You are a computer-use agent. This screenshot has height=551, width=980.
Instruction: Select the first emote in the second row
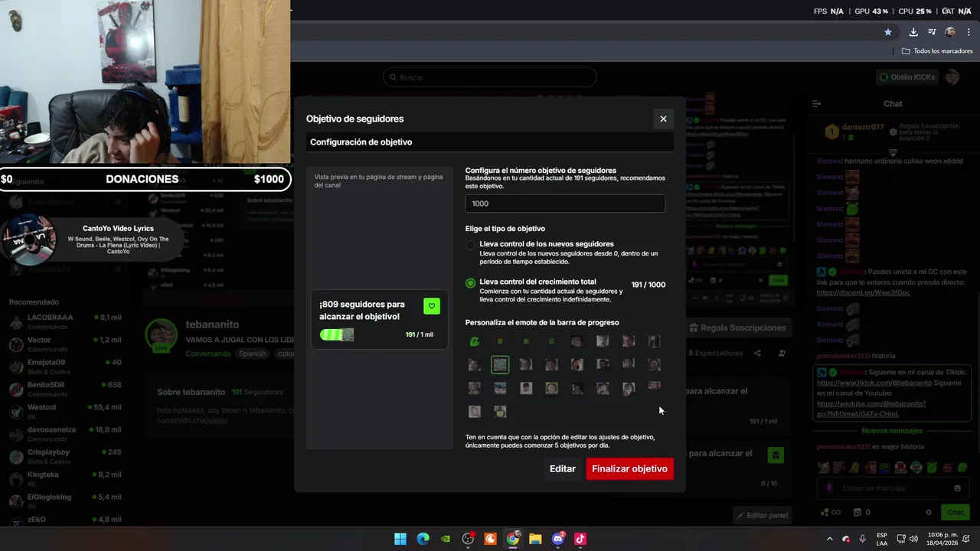[x=475, y=365]
